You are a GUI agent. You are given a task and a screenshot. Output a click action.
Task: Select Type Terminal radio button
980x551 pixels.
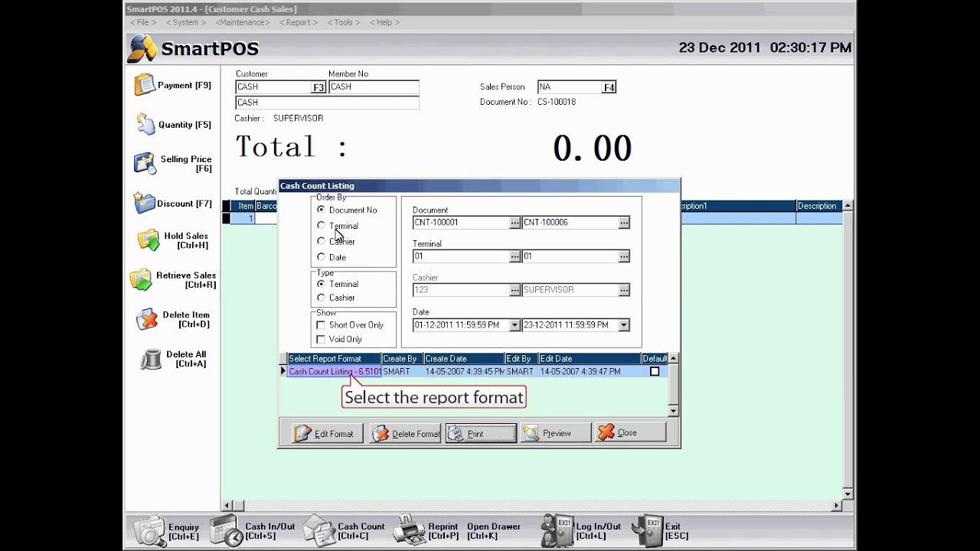point(321,284)
